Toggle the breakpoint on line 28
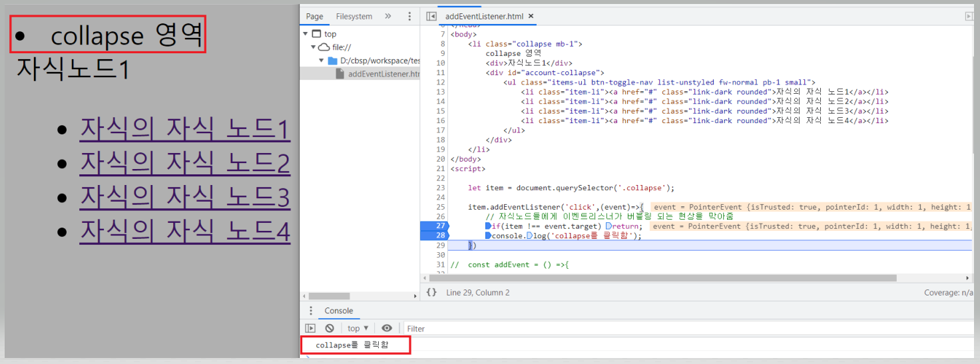Image resolution: width=980 pixels, height=364 pixels. click(435, 236)
